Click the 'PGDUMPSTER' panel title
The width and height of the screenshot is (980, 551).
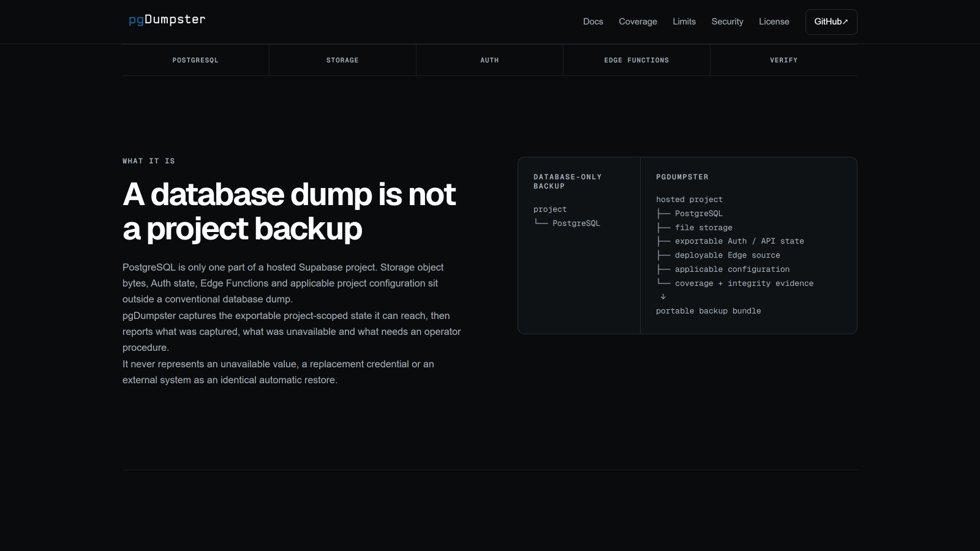point(682,177)
